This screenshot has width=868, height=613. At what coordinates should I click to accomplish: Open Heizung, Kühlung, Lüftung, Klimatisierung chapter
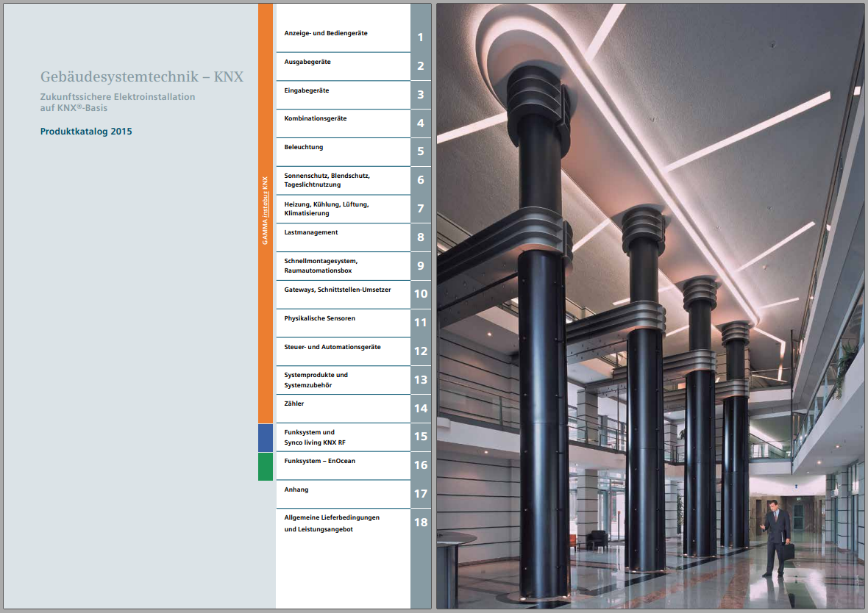327,209
